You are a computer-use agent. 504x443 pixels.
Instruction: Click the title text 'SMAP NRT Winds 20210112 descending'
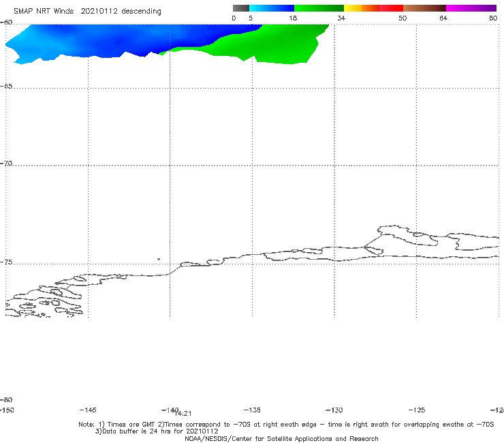tap(87, 12)
